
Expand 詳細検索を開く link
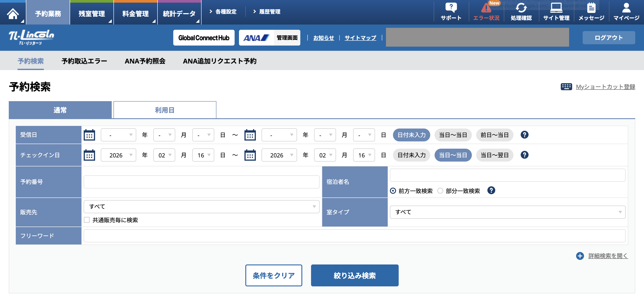[608, 256]
